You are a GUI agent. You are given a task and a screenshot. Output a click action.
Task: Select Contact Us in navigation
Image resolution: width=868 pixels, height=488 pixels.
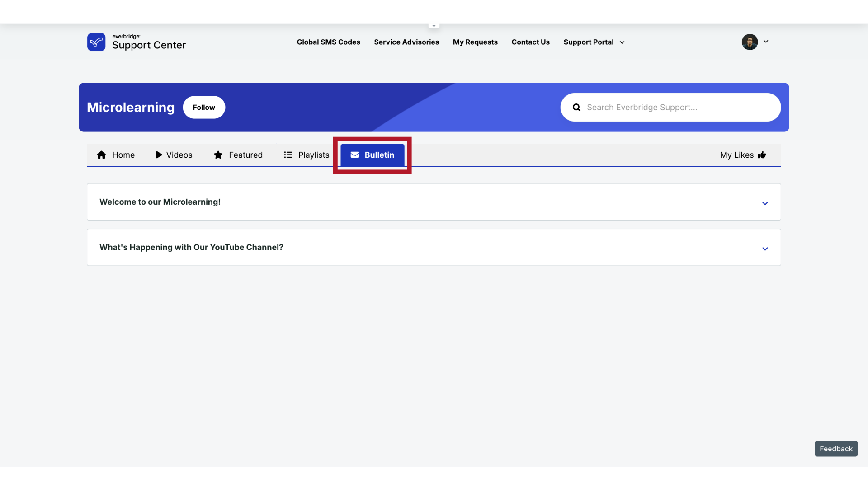[x=530, y=42]
